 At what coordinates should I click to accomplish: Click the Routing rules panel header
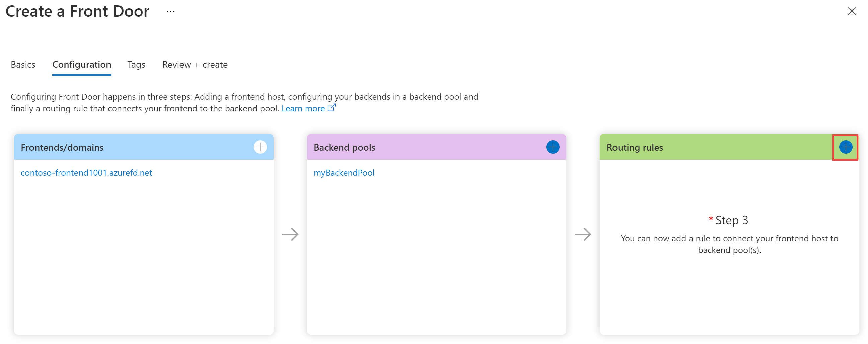point(635,147)
